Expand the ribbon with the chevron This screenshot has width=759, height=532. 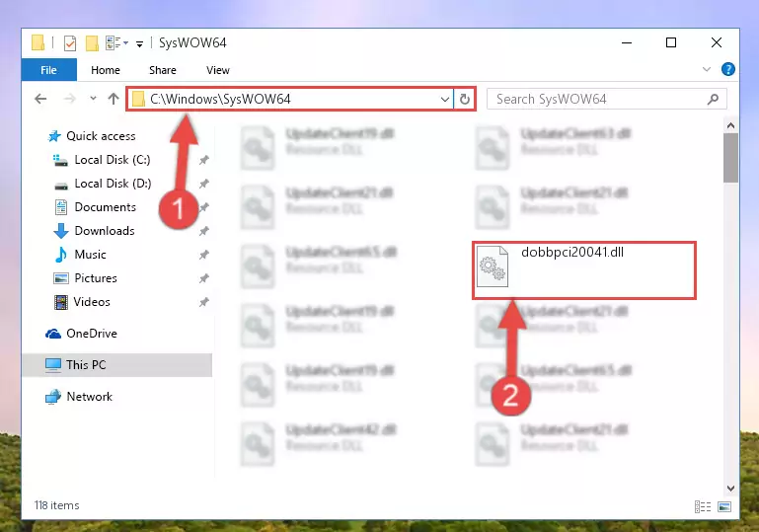[x=707, y=69]
